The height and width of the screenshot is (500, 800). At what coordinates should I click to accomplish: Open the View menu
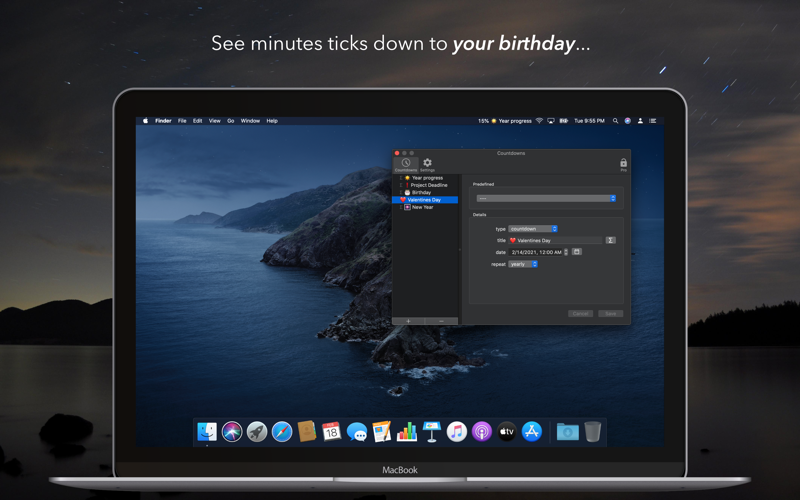pyautogui.click(x=215, y=121)
